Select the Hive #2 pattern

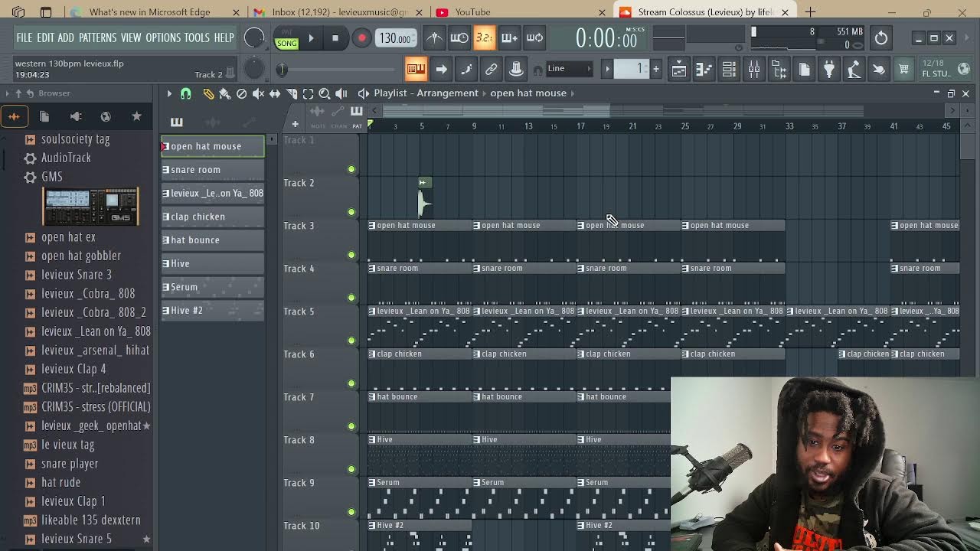pos(213,311)
